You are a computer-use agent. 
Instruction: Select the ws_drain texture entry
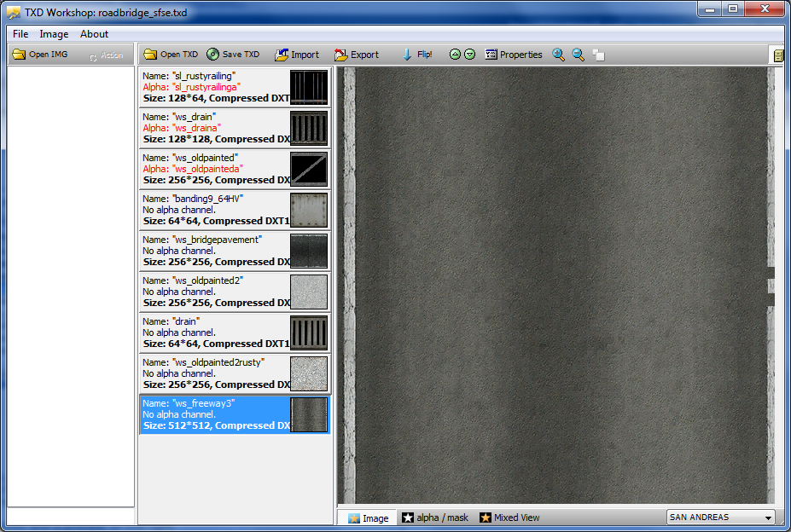click(x=213, y=128)
